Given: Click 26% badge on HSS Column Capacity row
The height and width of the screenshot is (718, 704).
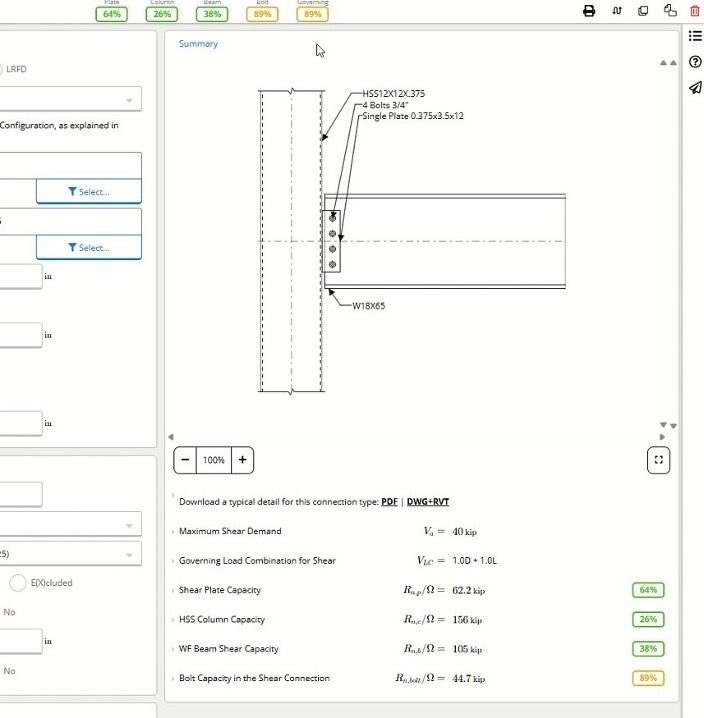Looking at the screenshot, I should click(x=648, y=619).
